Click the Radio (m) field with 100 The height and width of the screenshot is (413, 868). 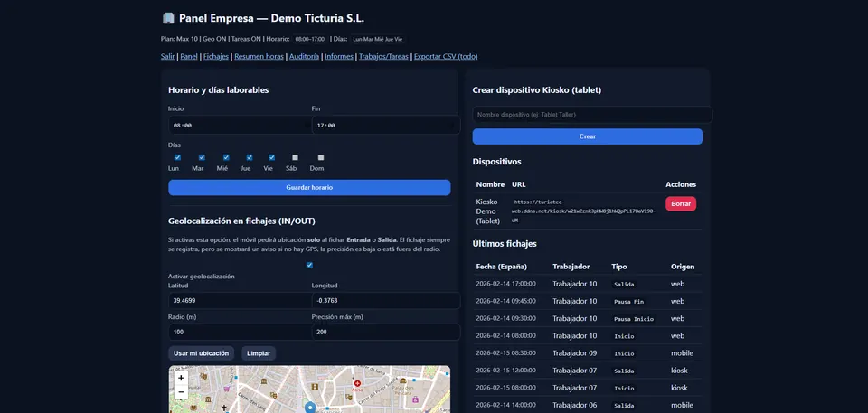click(240, 333)
